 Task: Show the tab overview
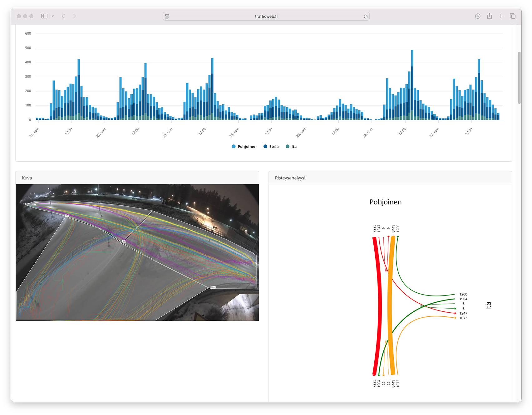(x=513, y=16)
